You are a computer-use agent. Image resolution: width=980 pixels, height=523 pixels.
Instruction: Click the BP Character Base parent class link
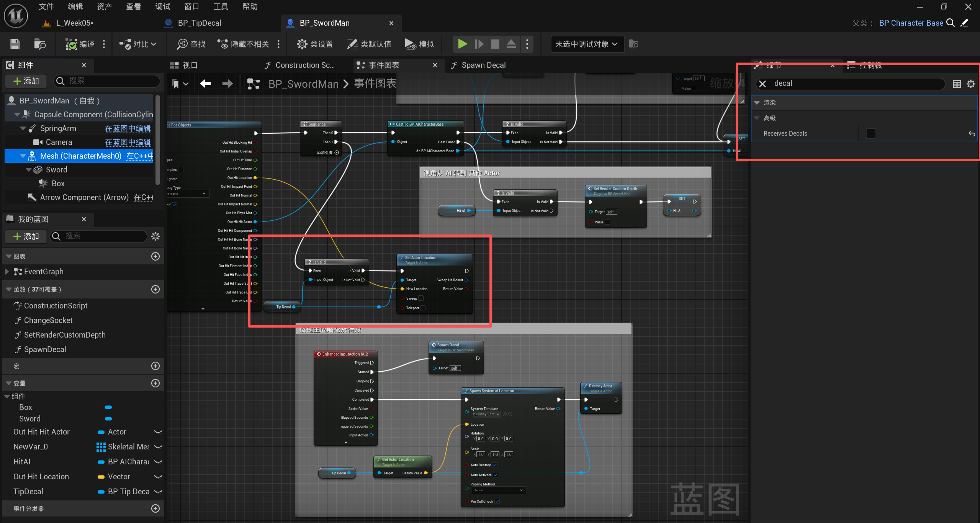pyautogui.click(x=911, y=23)
